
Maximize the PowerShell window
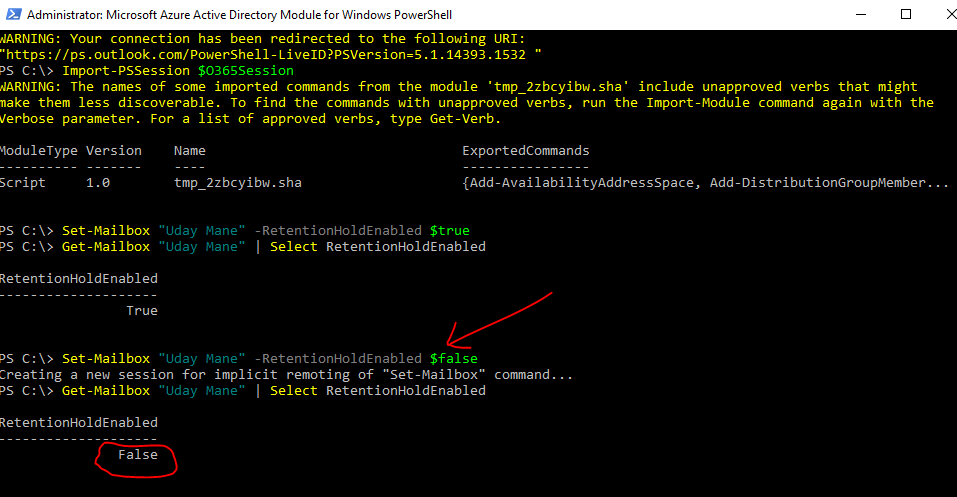point(906,15)
